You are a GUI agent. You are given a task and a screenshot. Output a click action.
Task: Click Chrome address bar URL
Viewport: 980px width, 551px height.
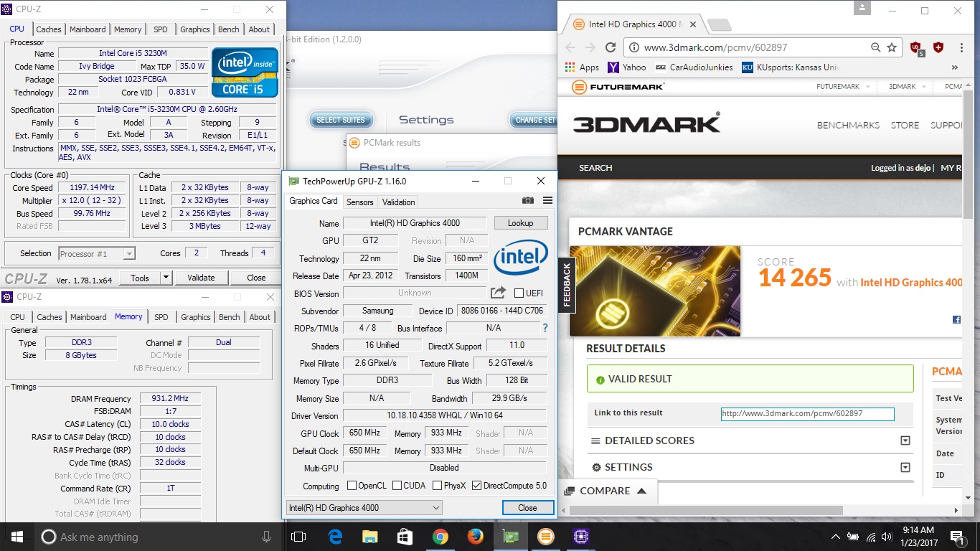coord(715,47)
